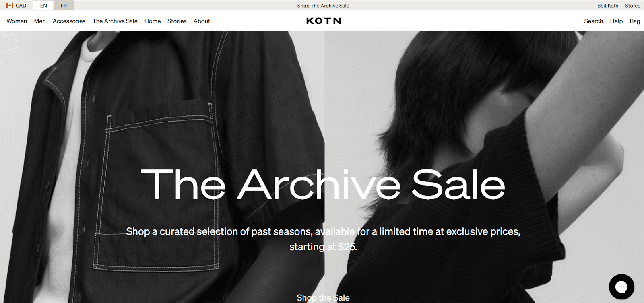Switch language to FR

click(64, 6)
